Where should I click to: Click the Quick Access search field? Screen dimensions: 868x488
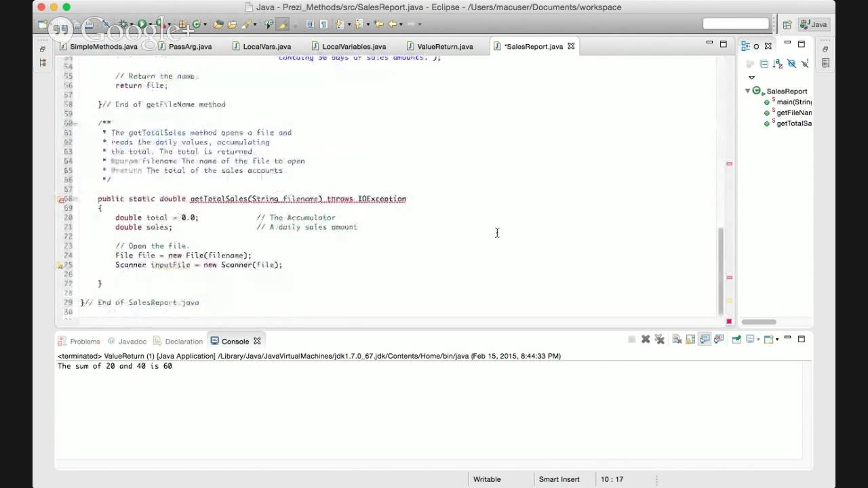click(736, 24)
